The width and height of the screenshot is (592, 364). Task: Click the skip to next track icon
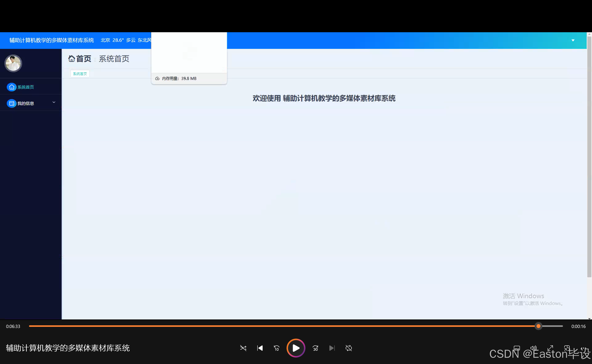coord(332,348)
